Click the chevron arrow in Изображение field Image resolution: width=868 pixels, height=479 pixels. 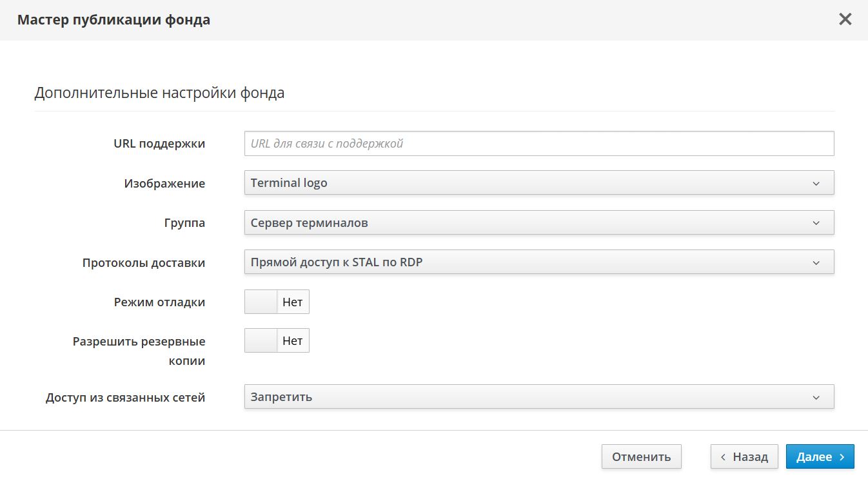[x=816, y=183]
